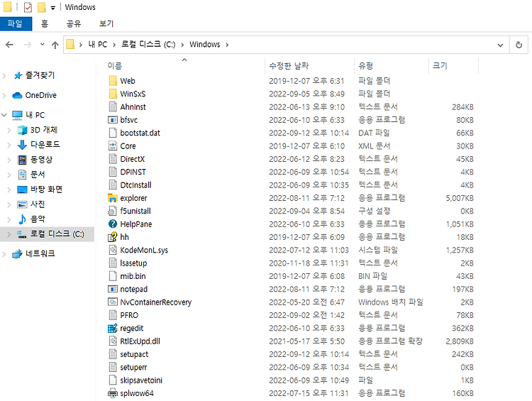Select lsasetup text file
This screenshot has height=401, width=532.
tap(133, 263)
